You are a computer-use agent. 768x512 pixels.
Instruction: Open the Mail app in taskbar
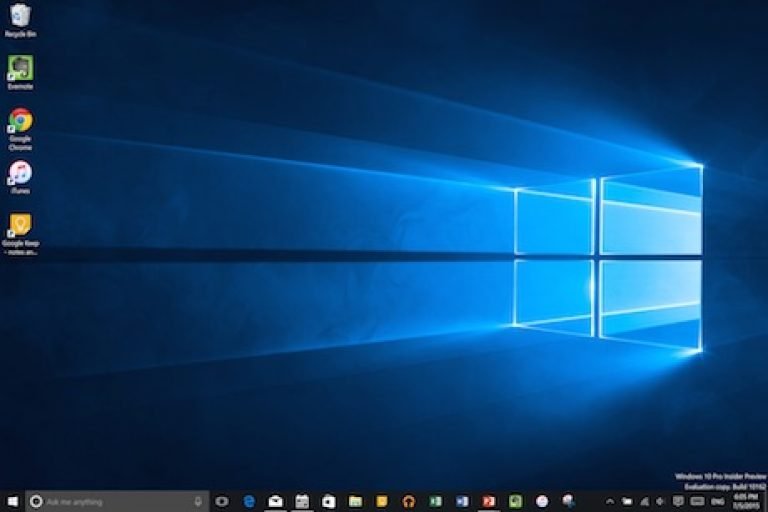tap(275, 501)
